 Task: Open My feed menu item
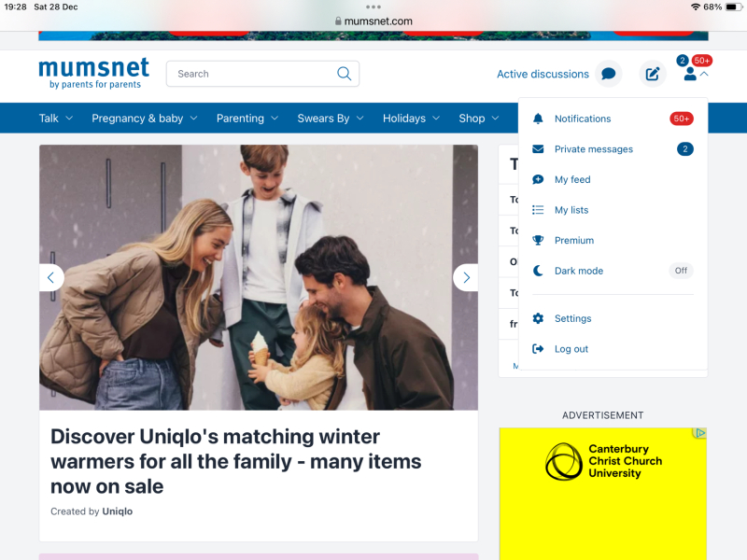coord(572,179)
